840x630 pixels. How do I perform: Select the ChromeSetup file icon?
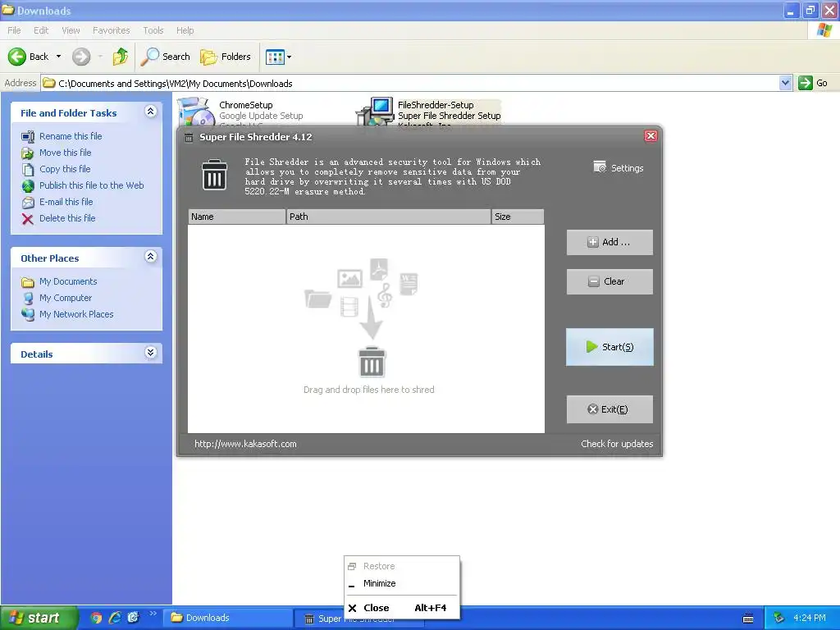195,112
